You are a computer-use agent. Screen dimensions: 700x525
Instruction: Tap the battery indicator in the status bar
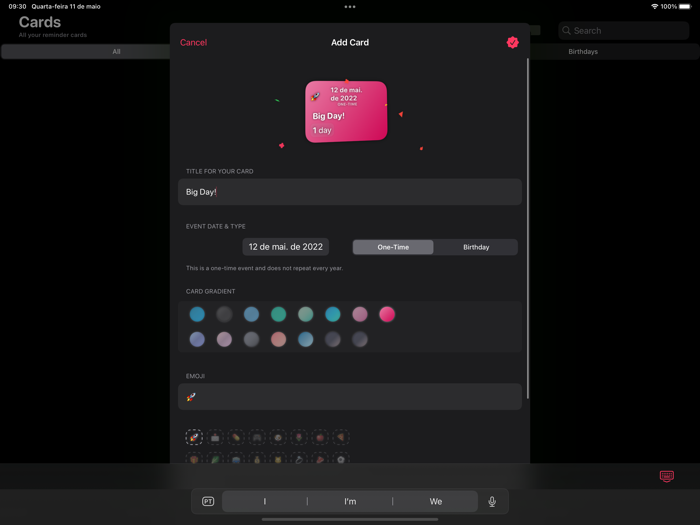685,7
